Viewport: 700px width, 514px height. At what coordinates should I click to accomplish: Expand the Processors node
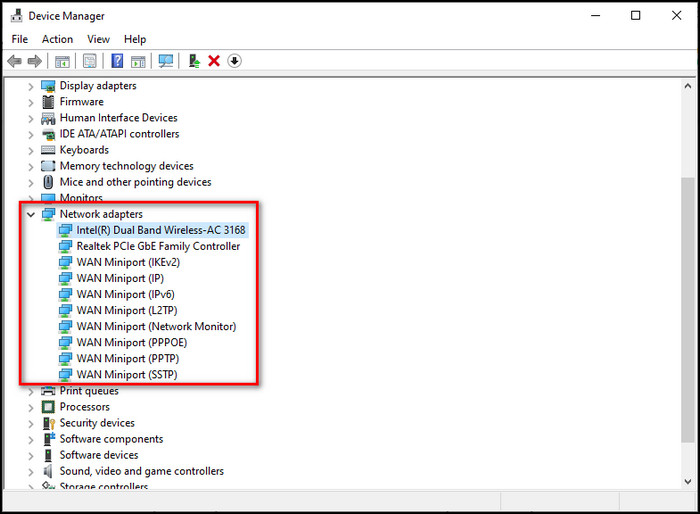(30, 408)
